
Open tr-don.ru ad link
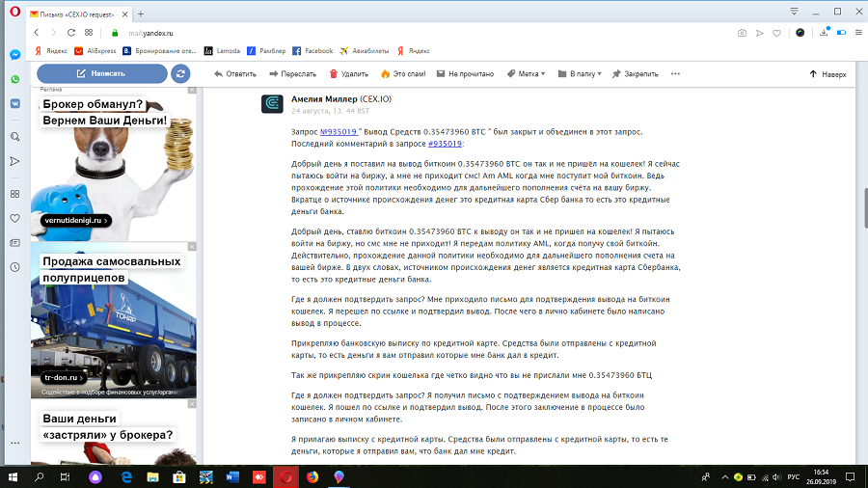click(x=65, y=377)
